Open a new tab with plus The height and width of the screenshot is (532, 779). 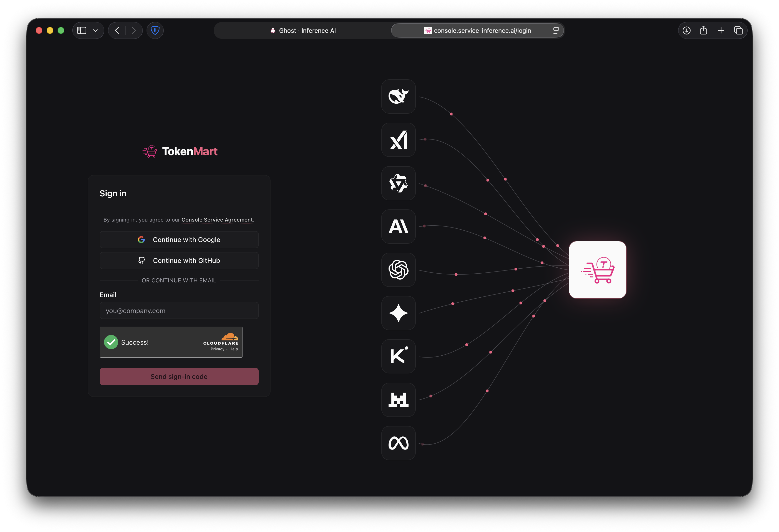pos(721,30)
